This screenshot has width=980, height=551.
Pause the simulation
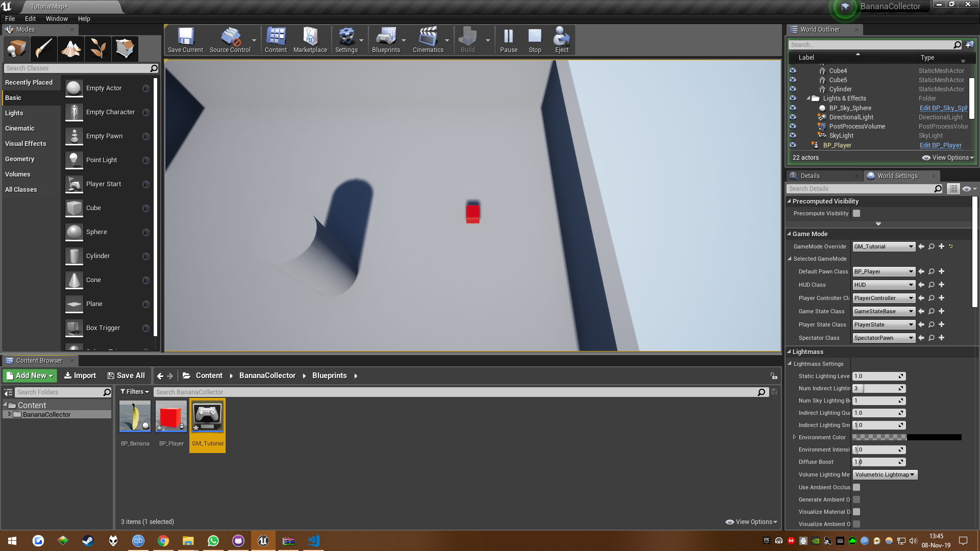pos(508,40)
